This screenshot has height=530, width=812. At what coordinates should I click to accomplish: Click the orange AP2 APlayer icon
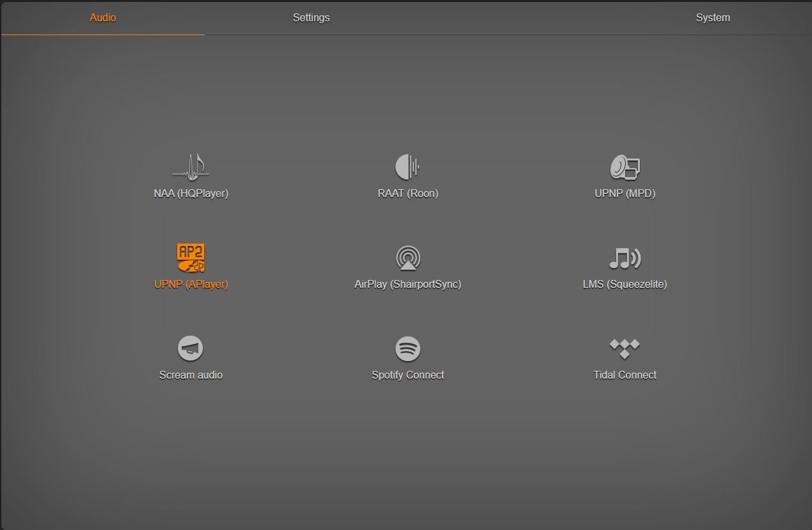coord(191,258)
